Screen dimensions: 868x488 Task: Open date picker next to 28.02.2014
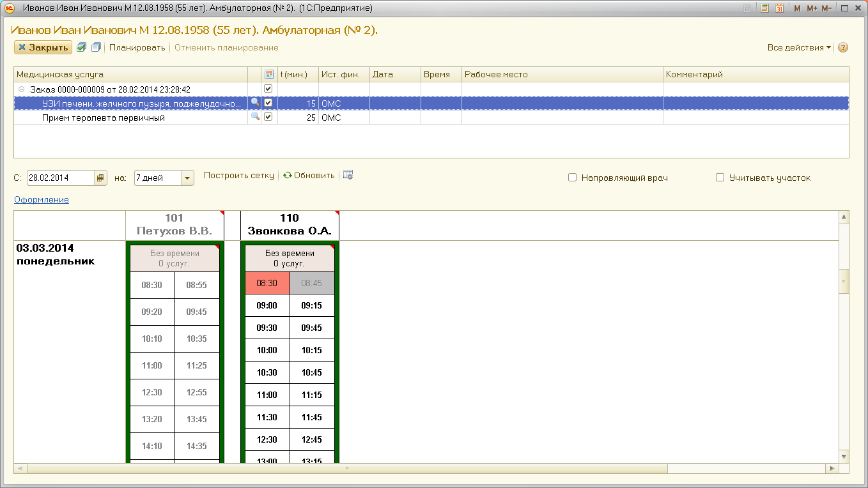tap(101, 178)
